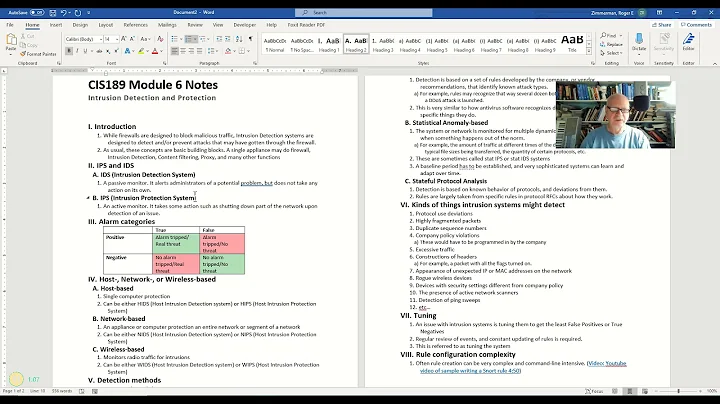Switch to the Design tab
Image resolution: width=720 pixels, height=404 pixels.
(80, 25)
